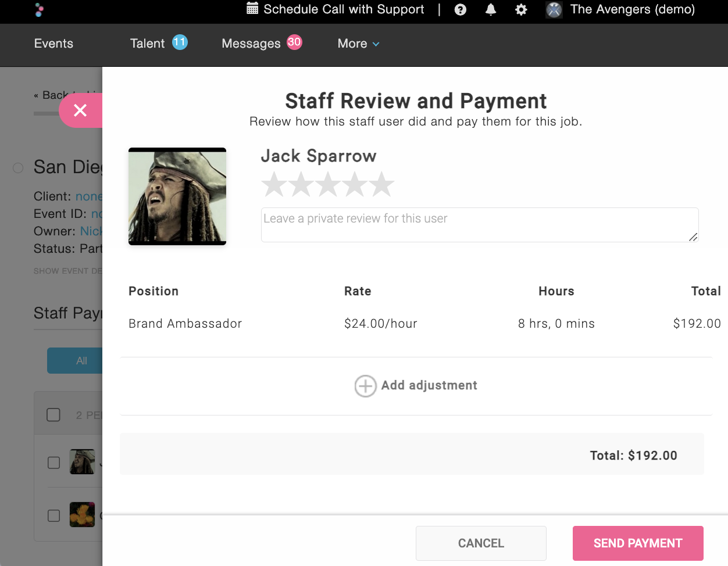Open the notifications bell
The height and width of the screenshot is (566, 728).
click(491, 10)
